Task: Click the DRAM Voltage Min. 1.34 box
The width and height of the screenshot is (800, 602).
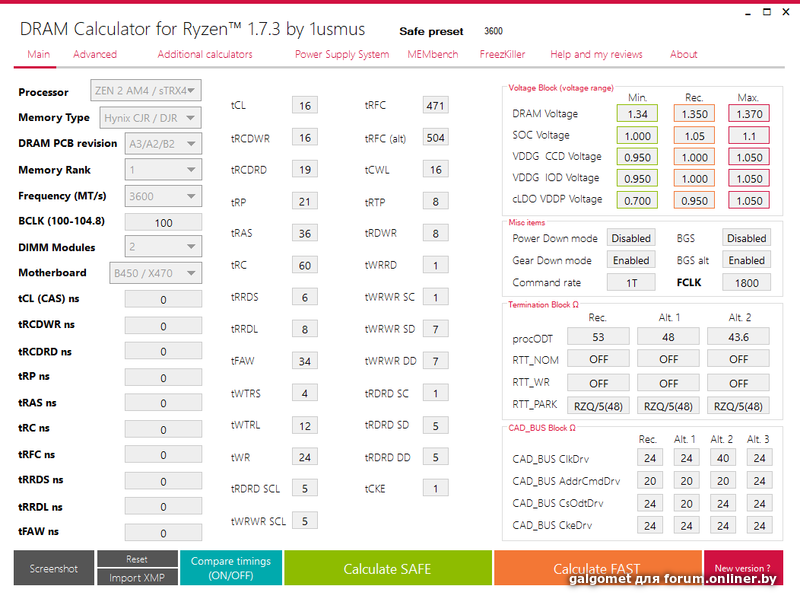Action: [637, 114]
